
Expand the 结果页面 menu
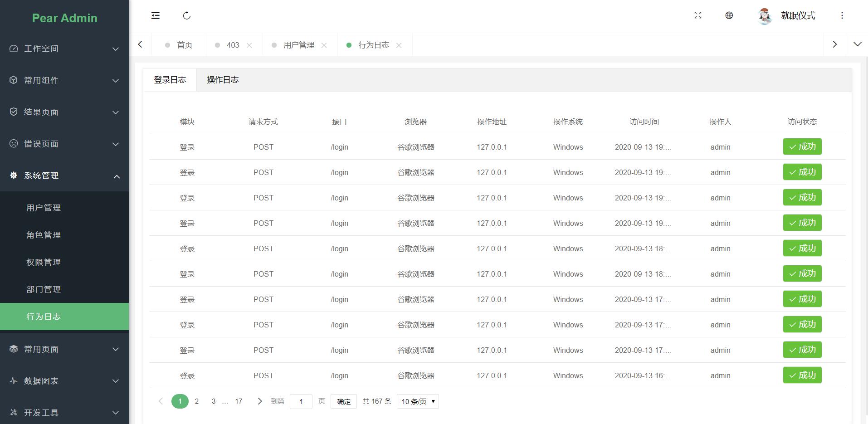tap(116, 112)
